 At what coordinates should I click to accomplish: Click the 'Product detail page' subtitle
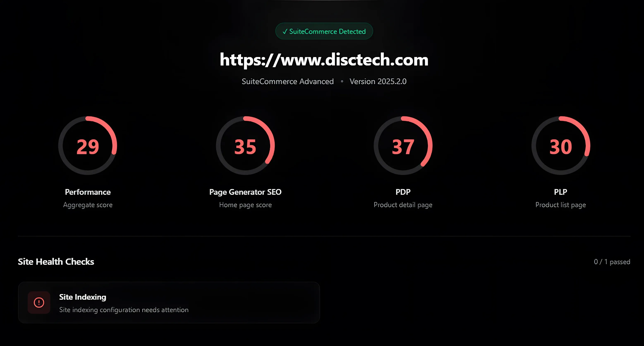tap(403, 205)
